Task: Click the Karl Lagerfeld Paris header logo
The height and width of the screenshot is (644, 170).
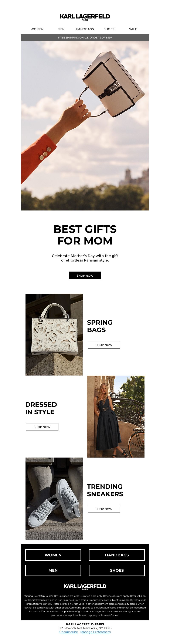Action: (x=85, y=17)
